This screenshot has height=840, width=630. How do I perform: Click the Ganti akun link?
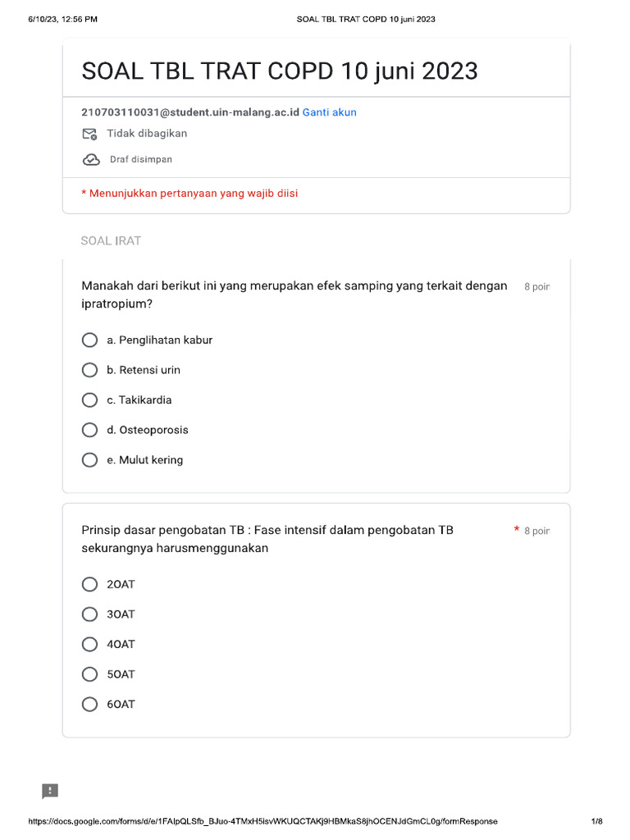pos(329,112)
